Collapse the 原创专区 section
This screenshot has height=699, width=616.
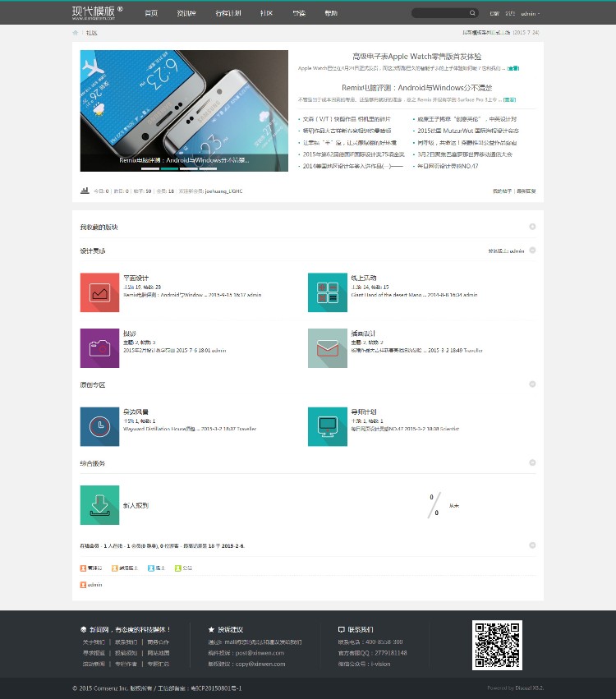pyautogui.click(x=532, y=384)
